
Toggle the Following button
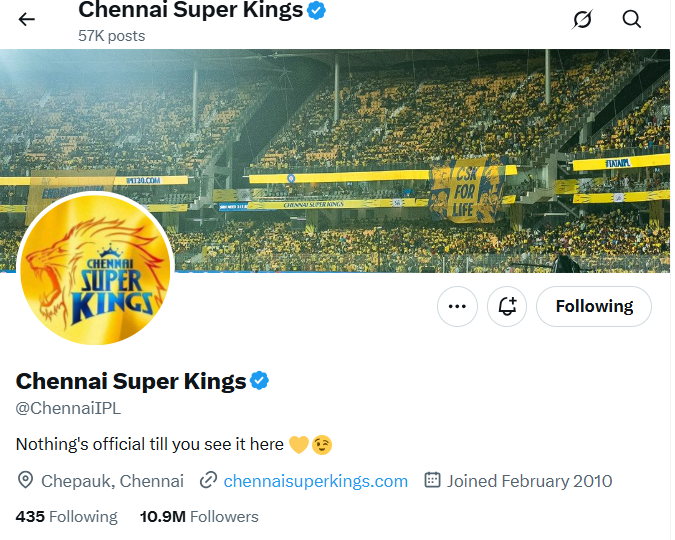(x=594, y=307)
